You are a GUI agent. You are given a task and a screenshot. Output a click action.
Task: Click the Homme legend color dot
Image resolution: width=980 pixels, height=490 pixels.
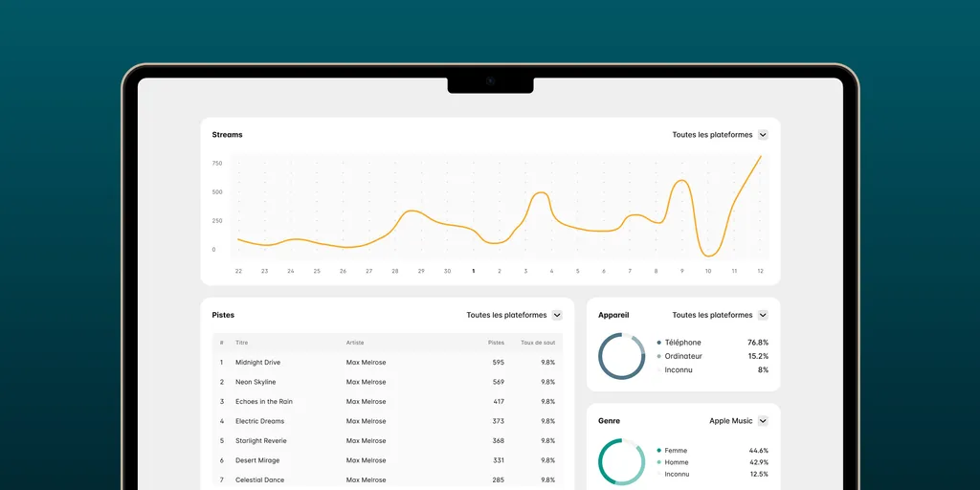(658, 462)
